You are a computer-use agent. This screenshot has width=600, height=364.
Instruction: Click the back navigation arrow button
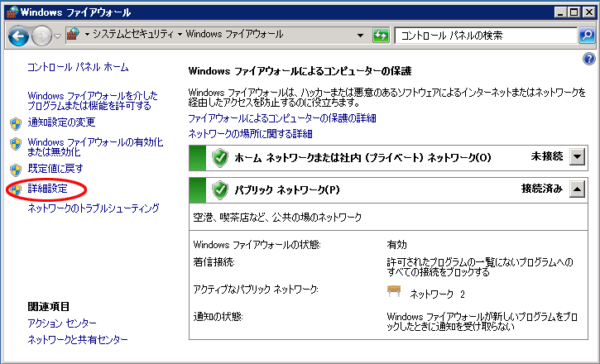(x=19, y=36)
